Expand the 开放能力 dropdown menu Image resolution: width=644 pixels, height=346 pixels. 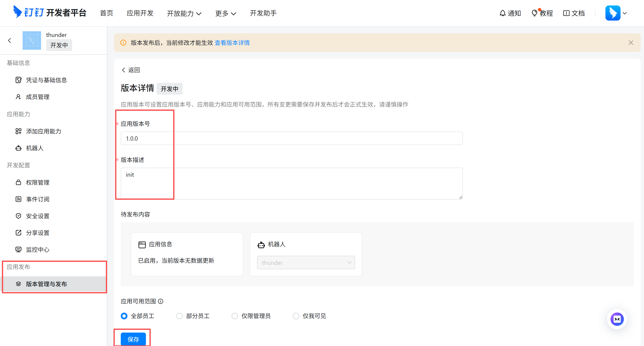pyautogui.click(x=184, y=13)
